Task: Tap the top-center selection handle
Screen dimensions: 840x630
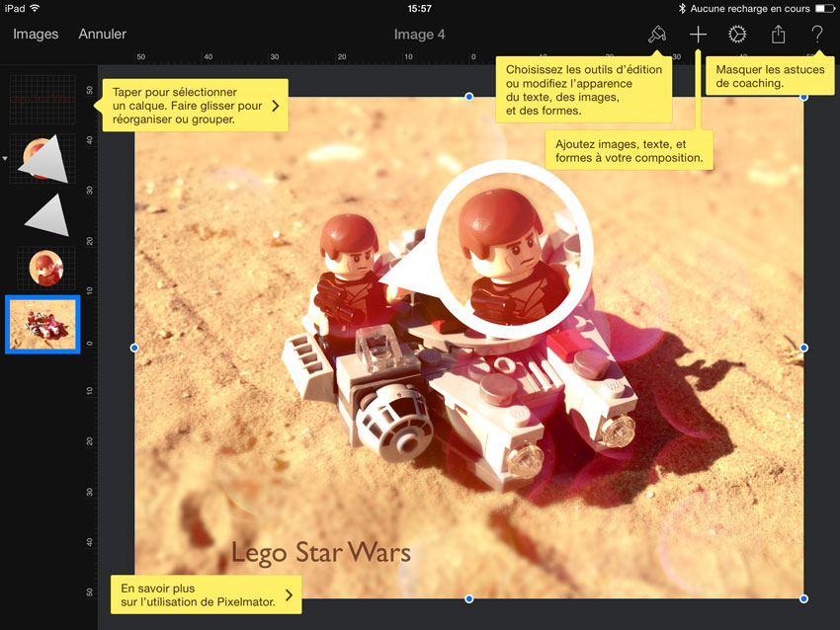Action: [x=469, y=97]
